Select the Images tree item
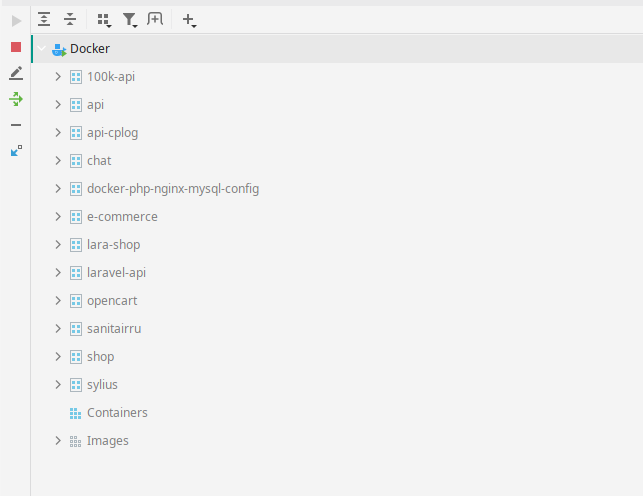Screen dimensions: 643x496 click(x=107, y=441)
